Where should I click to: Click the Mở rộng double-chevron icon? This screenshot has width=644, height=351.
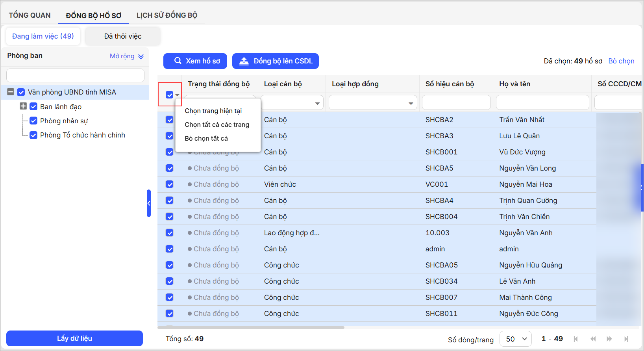141,56
